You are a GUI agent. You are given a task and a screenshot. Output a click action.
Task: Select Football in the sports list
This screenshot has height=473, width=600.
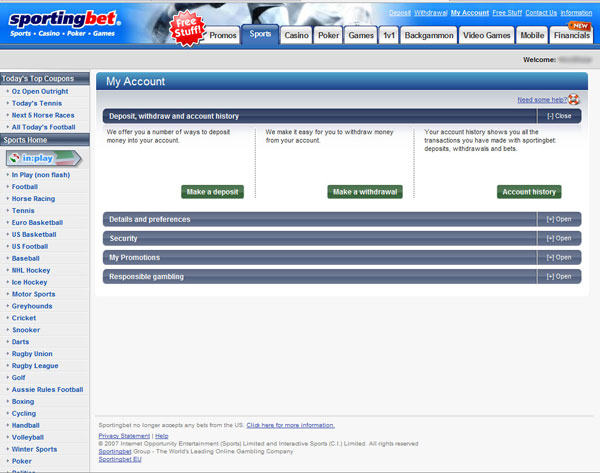click(x=24, y=187)
